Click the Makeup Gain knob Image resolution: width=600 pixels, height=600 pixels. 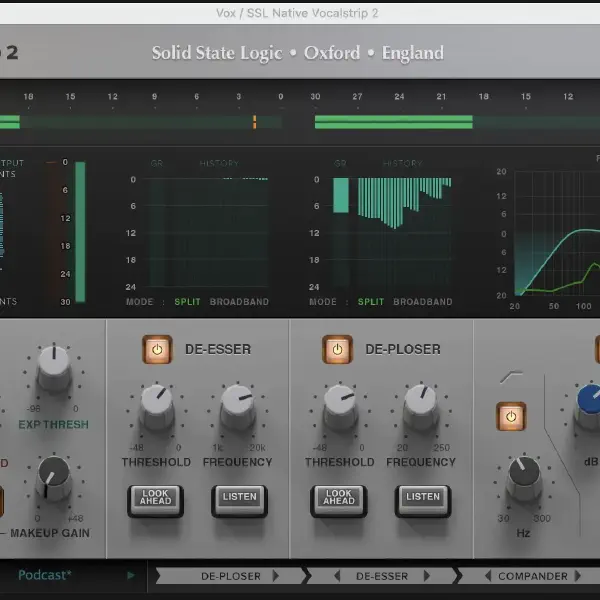point(54,478)
